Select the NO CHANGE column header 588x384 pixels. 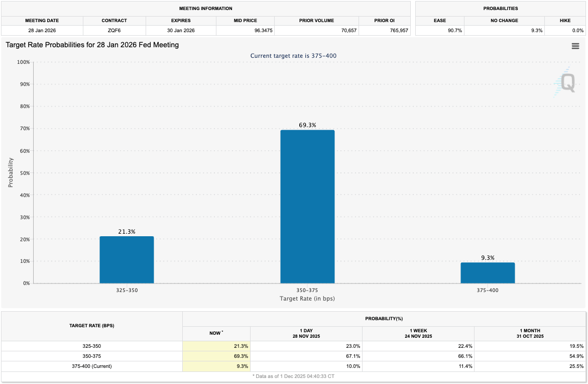click(x=505, y=21)
